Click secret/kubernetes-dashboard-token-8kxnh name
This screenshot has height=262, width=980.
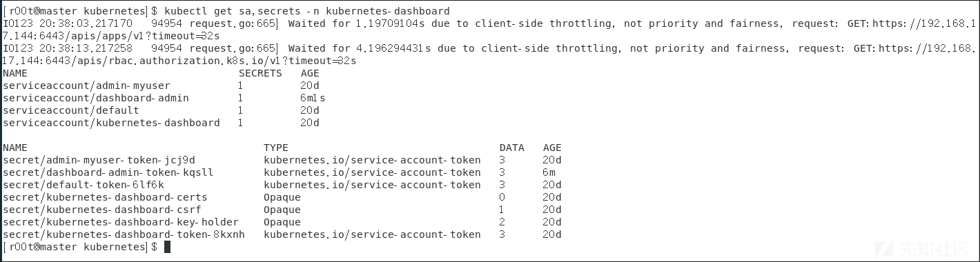124,234
